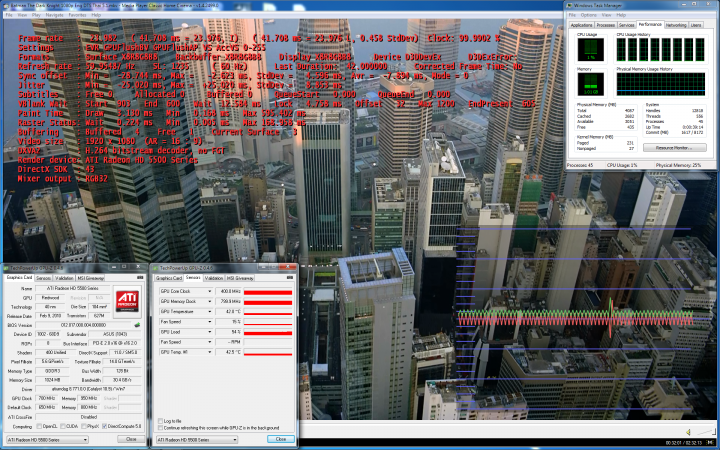This screenshot has width=720, height=450.
Task: Open the GPU Load sensor dropdown
Action: [210, 332]
